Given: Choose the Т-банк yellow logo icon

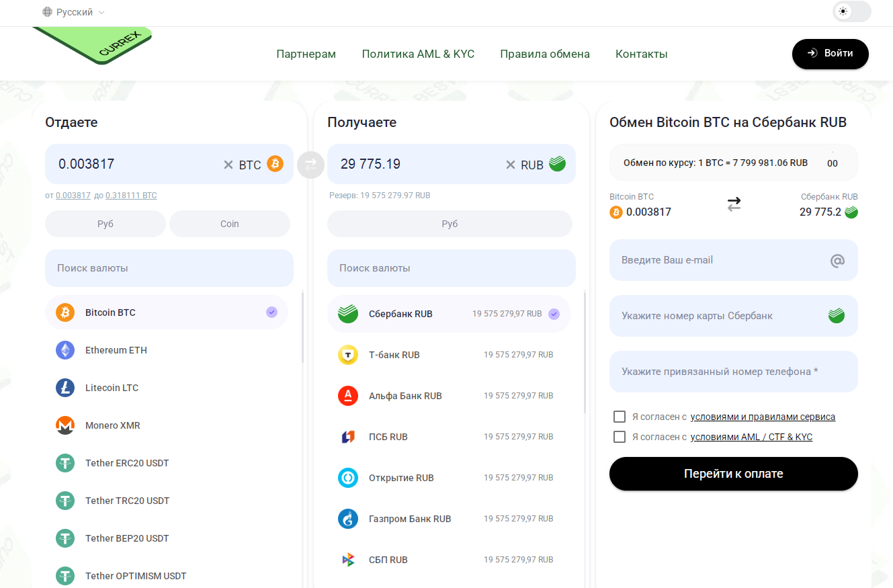Looking at the screenshot, I should (348, 355).
